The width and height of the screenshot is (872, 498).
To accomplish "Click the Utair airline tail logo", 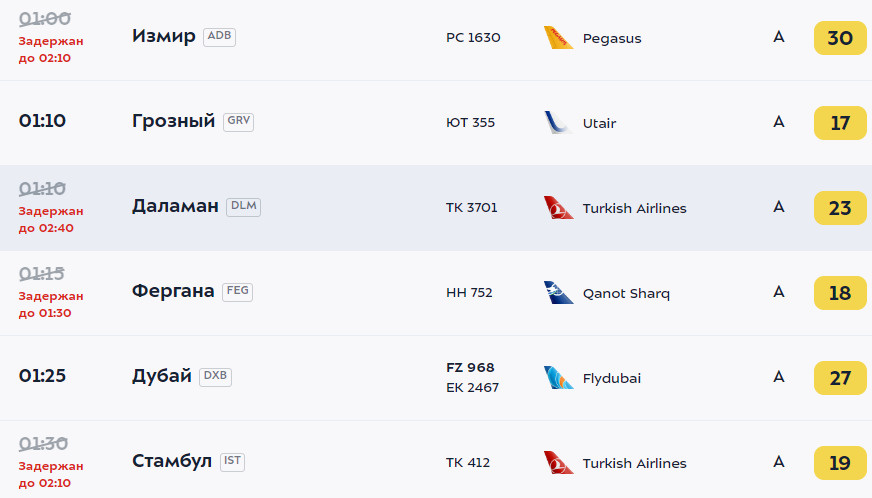I will click(558, 123).
